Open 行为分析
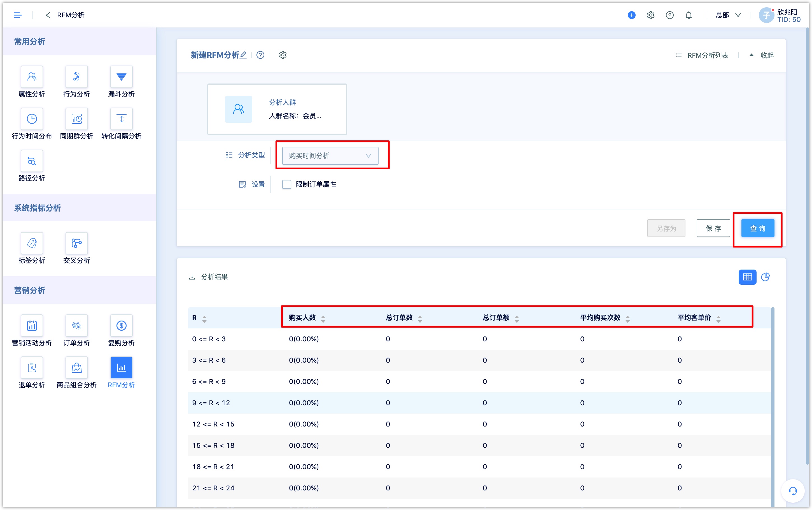Viewport: 812px width, 510px height. point(76,82)
